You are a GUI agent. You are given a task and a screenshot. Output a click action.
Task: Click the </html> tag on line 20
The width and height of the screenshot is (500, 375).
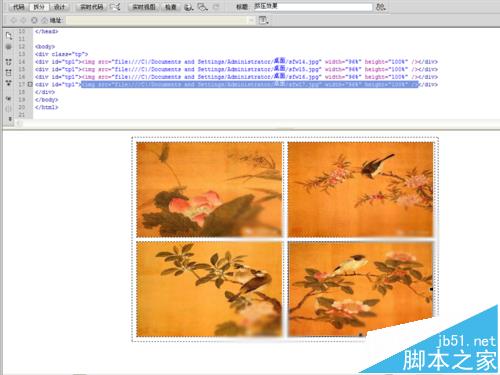click(x=47, y=107)
